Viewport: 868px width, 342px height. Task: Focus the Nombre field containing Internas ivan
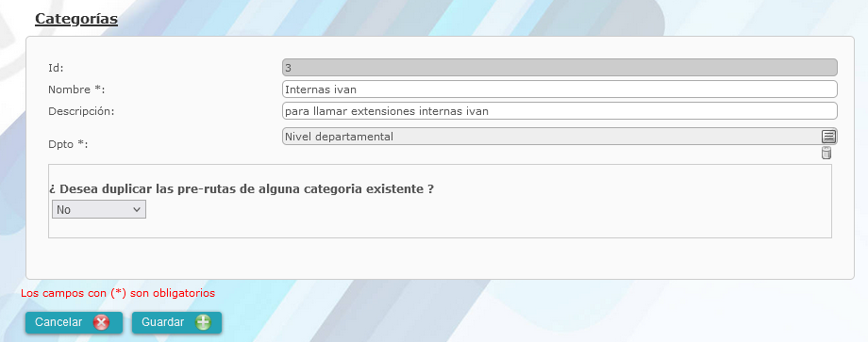tap(559, 89)
